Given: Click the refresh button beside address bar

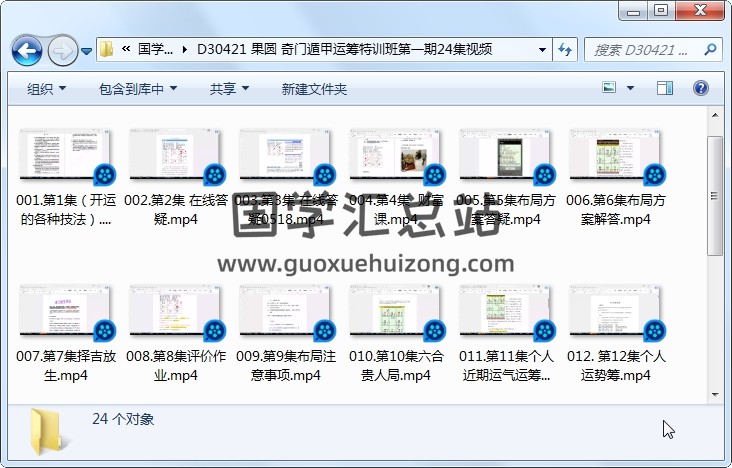Looking at the screenshot, I should (565, 49).
